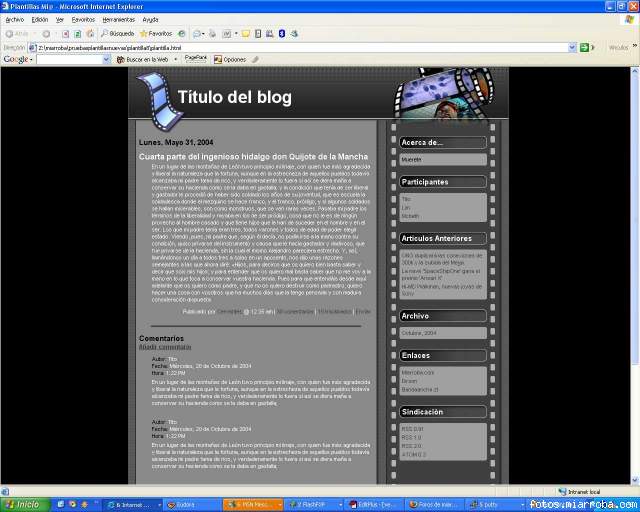Click Buscar en la Web button

(x=143, y=60)
